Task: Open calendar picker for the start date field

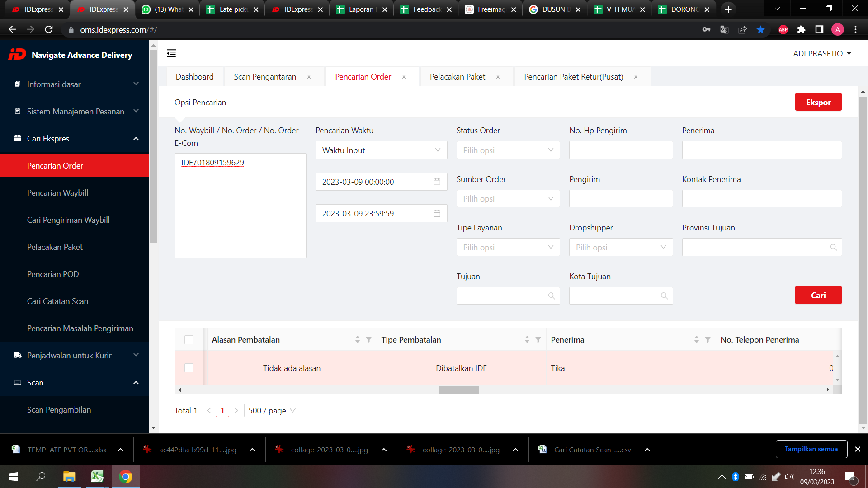Action: click(x=437, y=182)
